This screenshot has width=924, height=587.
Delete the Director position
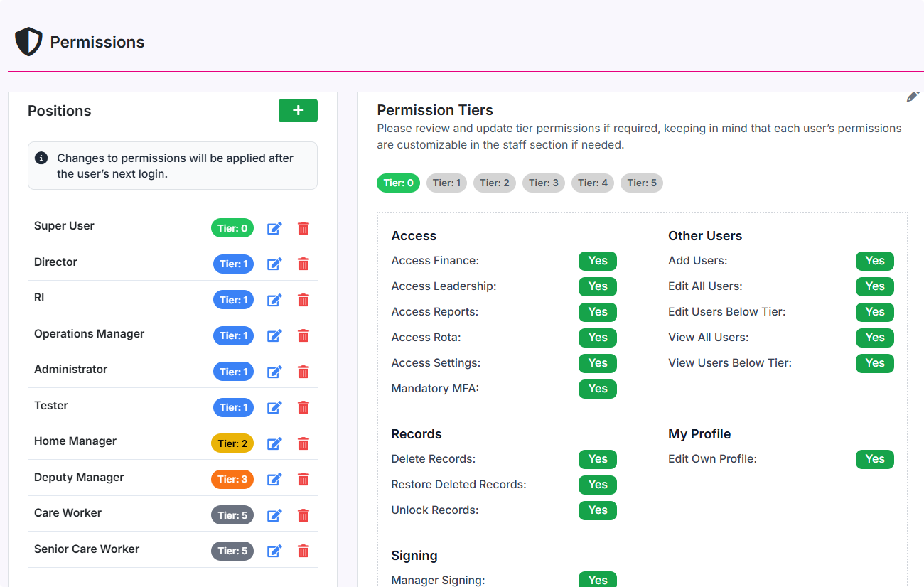[303, 264]
